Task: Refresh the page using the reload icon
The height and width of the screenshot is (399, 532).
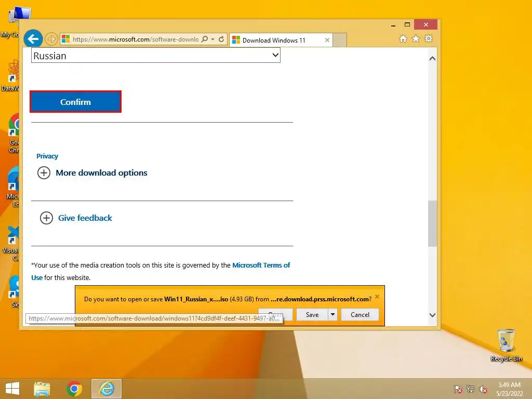Action: point(221,39)
